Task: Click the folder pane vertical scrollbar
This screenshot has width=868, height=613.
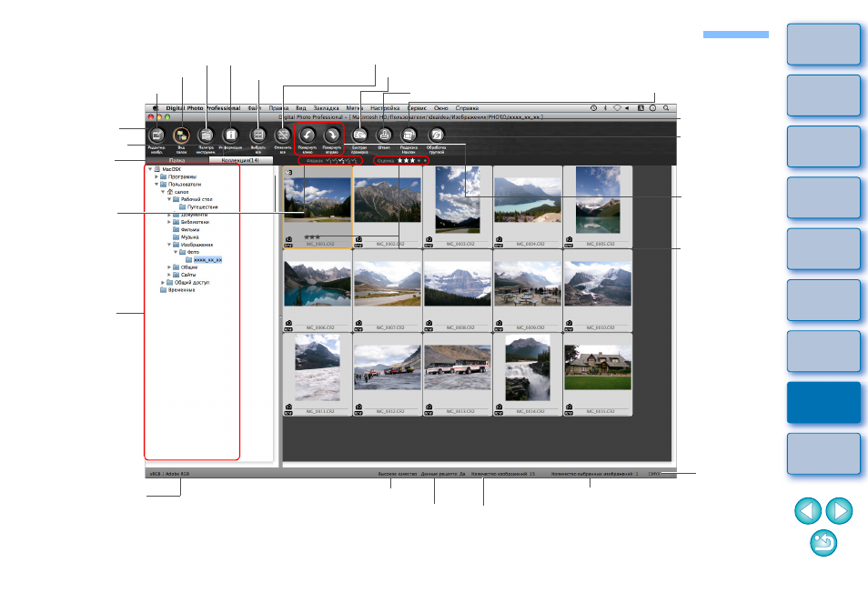Action: point(275,313)
